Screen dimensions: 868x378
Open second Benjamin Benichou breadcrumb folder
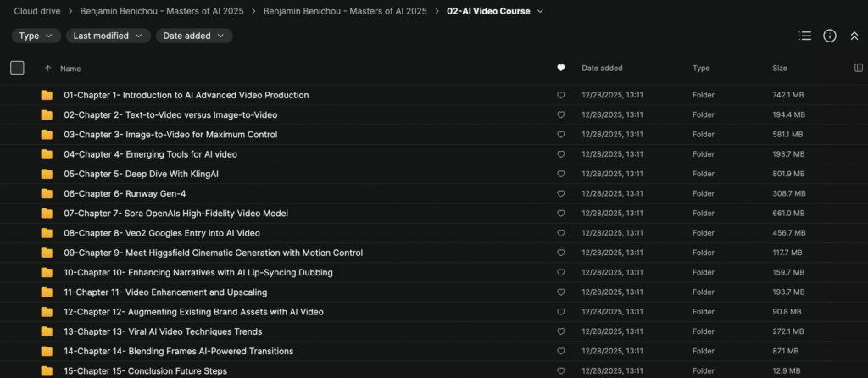345,11
